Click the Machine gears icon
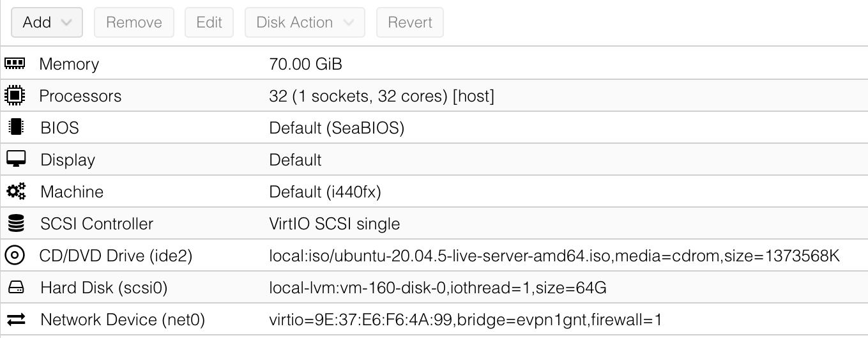This screenshot has width=868, height=338. point(15,192)
